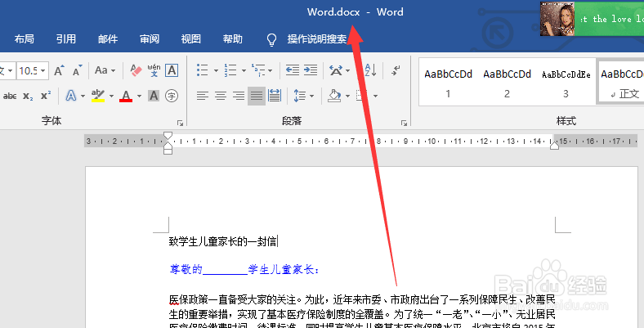The width and height of the screenshot is (644, 328).
Task: Switch to the 审阅 tab
Action: pyautogui.click(x=150, y=39)
